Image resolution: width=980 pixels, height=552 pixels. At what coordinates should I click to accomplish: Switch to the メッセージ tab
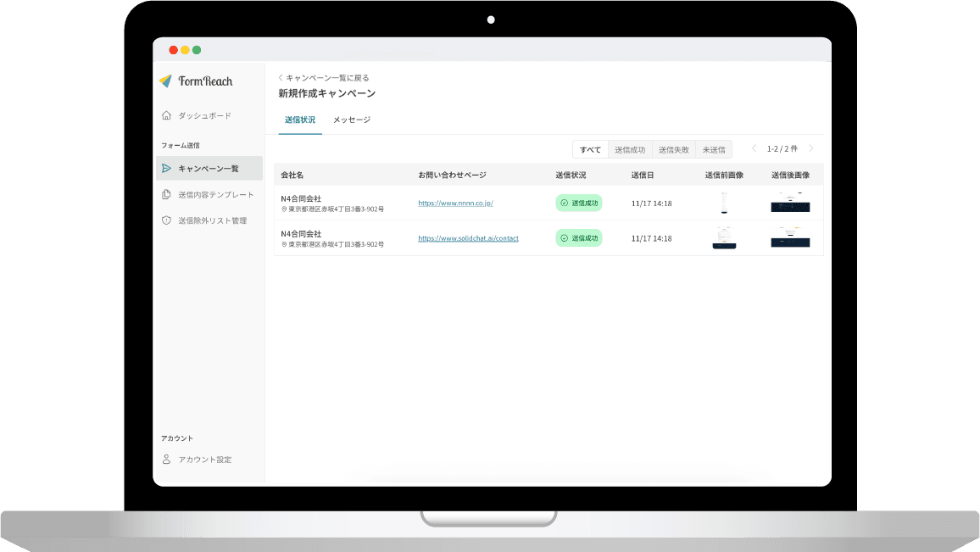352,120
